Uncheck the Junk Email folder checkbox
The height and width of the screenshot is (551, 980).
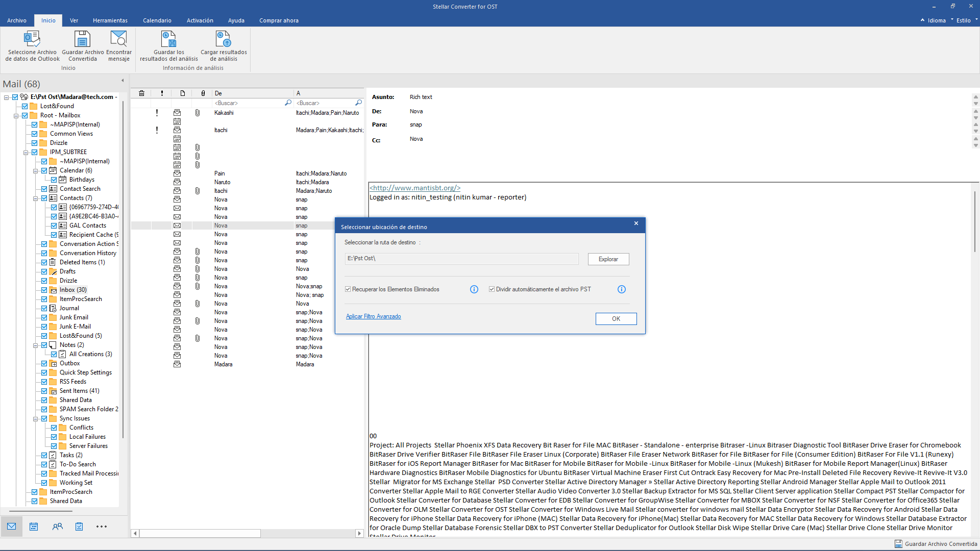tap(44, 317)
